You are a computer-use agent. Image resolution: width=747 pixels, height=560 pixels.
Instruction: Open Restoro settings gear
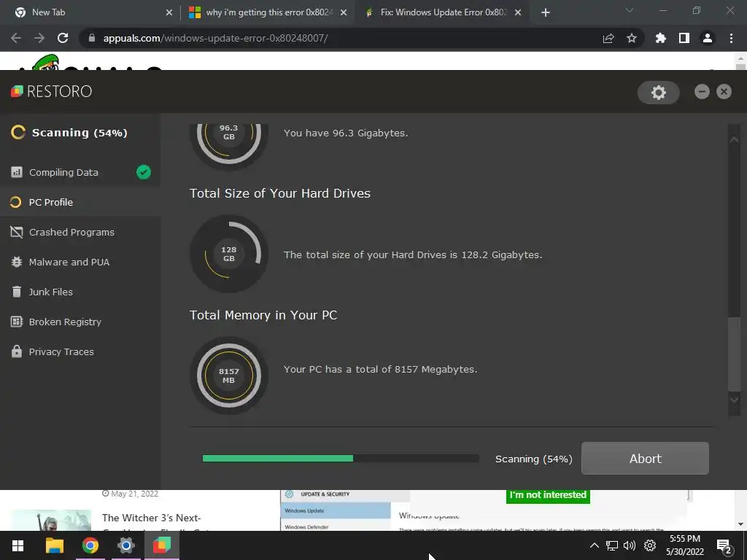point(659,93)
